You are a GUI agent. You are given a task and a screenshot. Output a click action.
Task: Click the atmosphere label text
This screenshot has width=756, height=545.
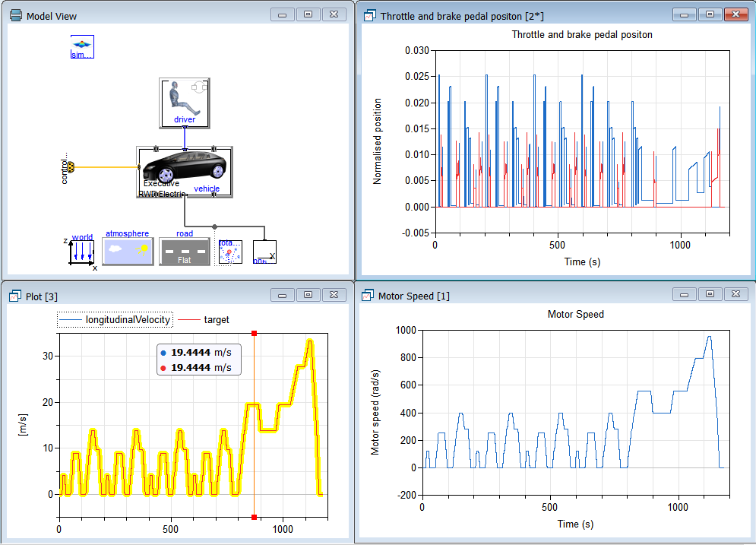(128, 233)
